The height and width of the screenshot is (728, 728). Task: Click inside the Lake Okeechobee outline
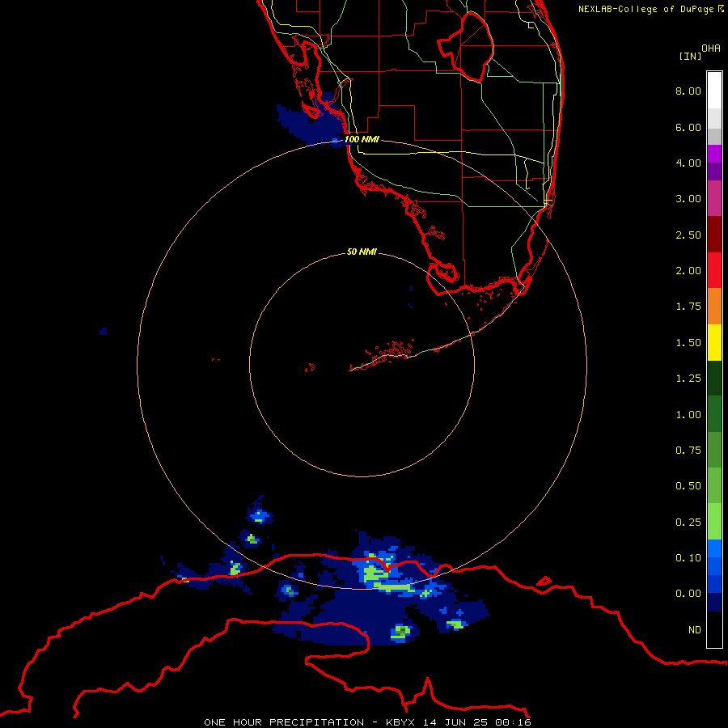tap(469, 46)
